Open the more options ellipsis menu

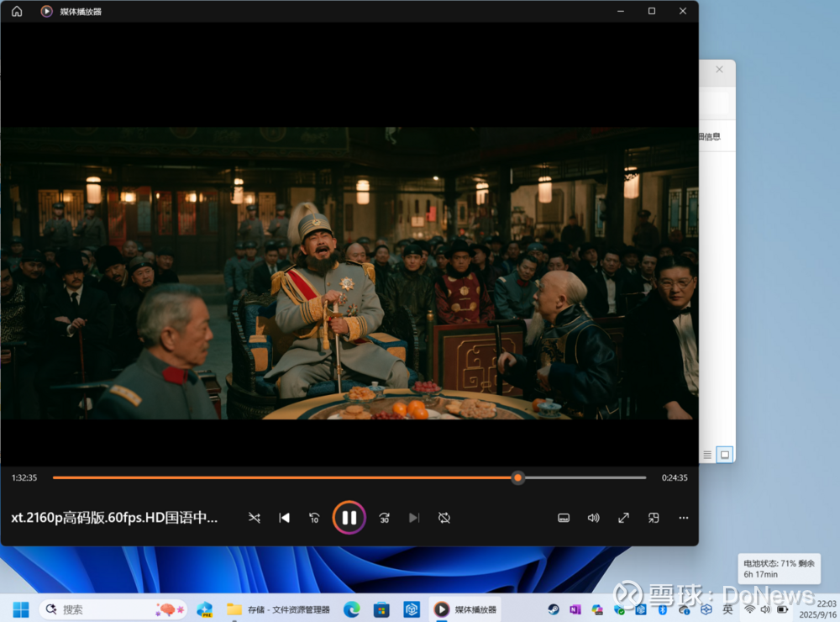click(684, 518)
